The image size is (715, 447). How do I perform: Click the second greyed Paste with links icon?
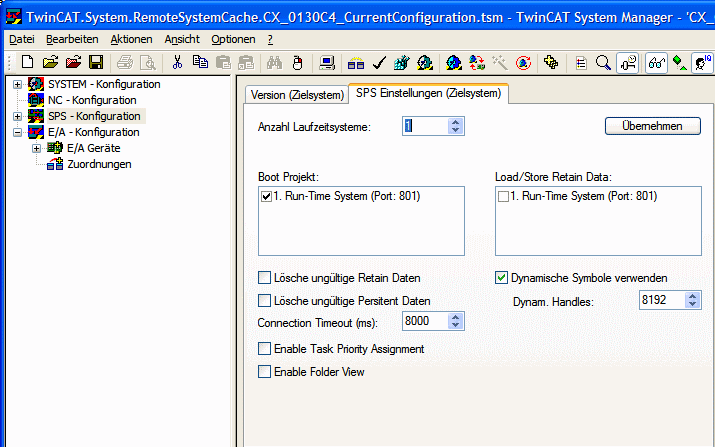246,62
